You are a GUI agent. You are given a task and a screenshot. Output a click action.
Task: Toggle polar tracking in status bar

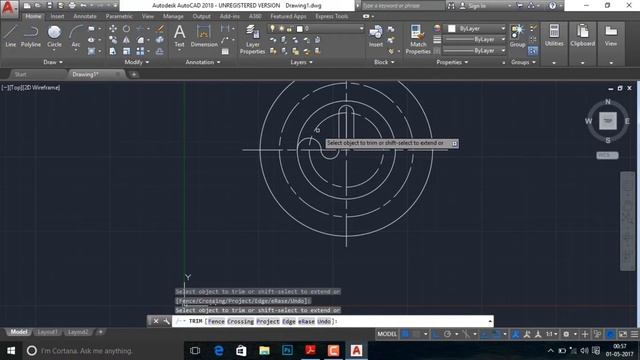pos(447,334)
